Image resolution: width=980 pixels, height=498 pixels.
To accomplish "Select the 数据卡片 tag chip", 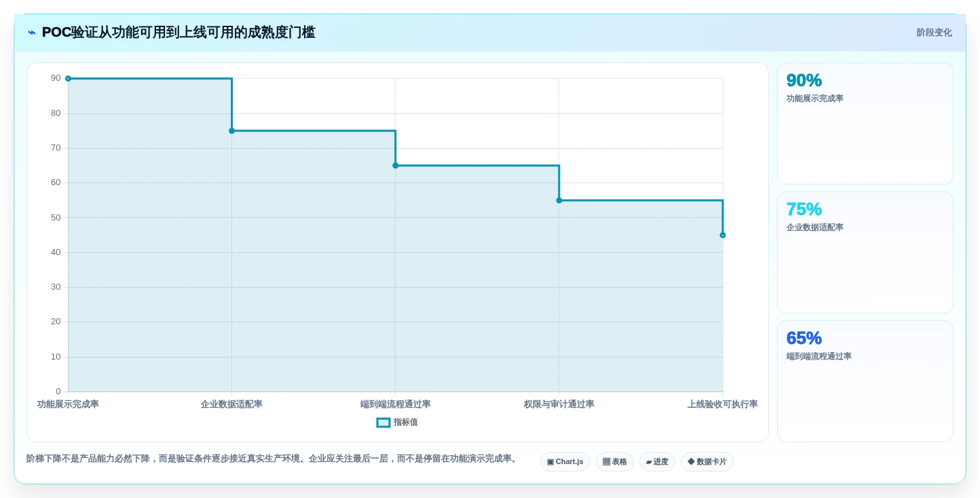I will point(707,462).
